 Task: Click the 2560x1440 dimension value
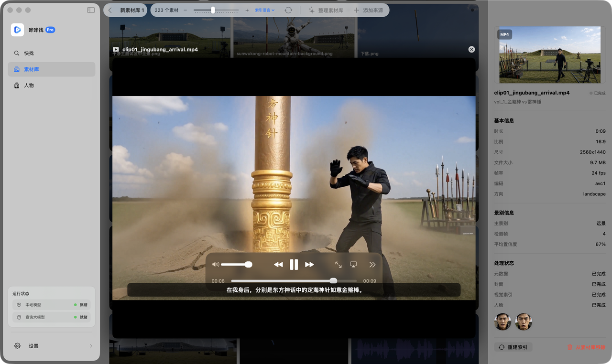[x=593, y=152]
